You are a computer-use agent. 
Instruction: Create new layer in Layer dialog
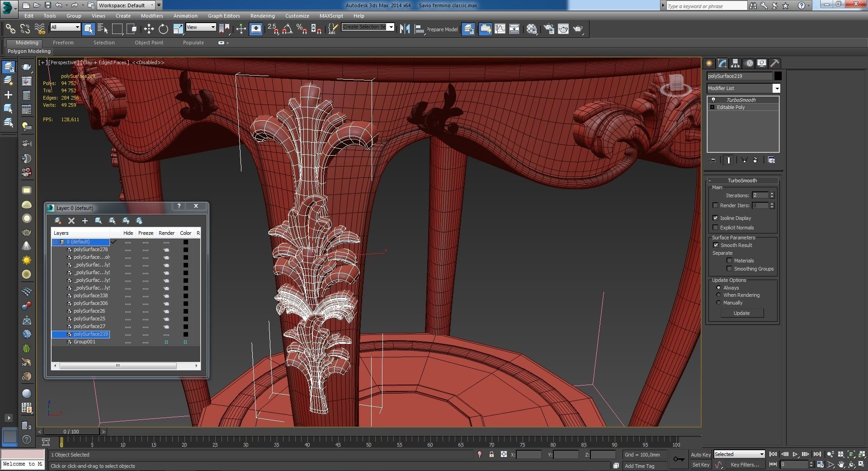pos(58,221)
